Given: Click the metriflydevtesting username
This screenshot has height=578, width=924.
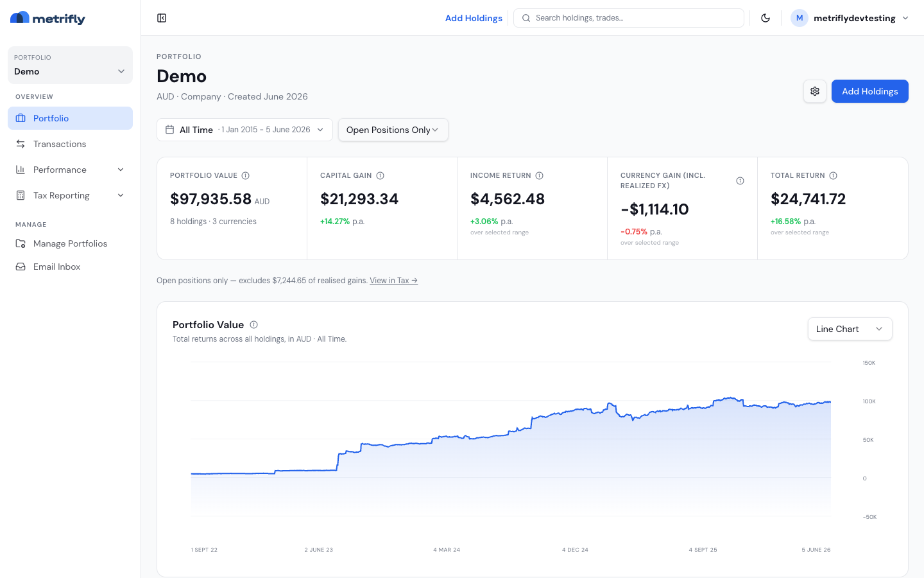Looking at the screenshot, I should [854, 18].
